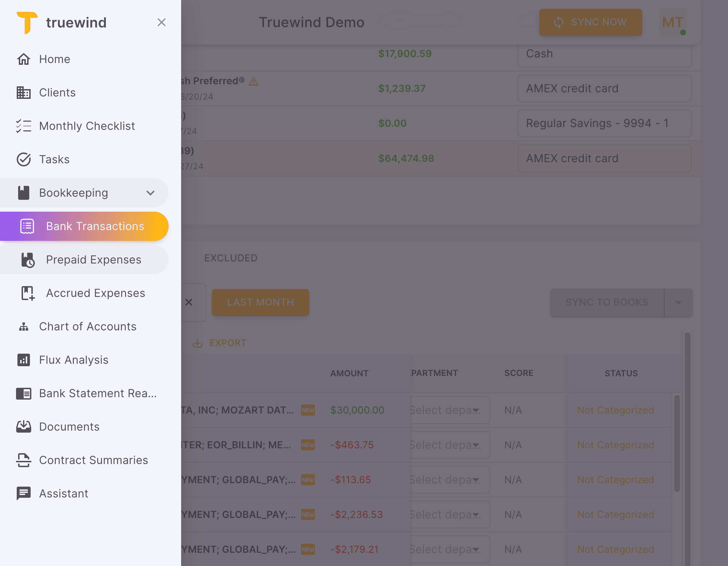Collapse the Bookkeeping section
728x566 pixels.
[x=150, y=193]
